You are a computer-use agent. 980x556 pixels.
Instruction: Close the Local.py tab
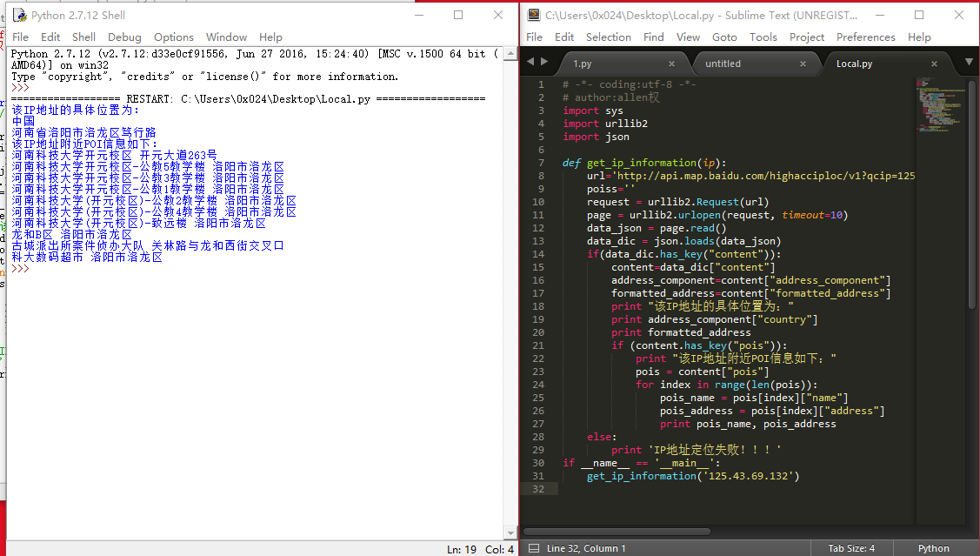click(935, 64)
